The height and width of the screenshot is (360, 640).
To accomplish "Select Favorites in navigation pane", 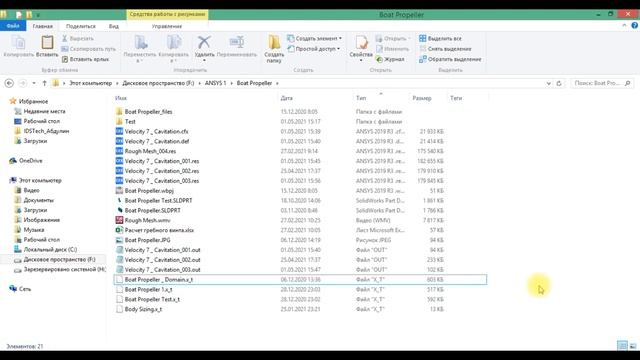I will coord(33,101).
